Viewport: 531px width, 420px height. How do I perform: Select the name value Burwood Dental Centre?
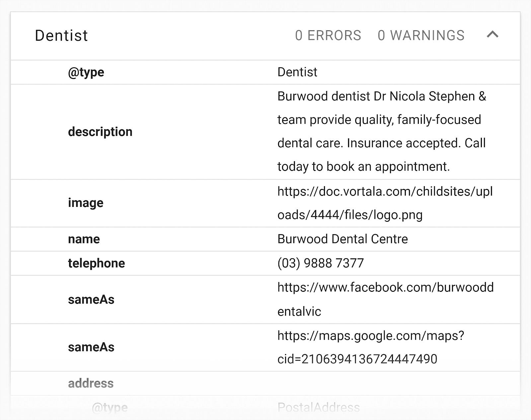[342, 239]
